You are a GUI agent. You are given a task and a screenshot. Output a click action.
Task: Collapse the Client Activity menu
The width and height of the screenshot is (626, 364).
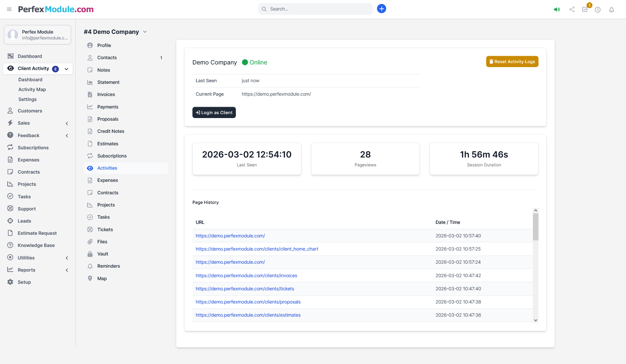[66, 69]
